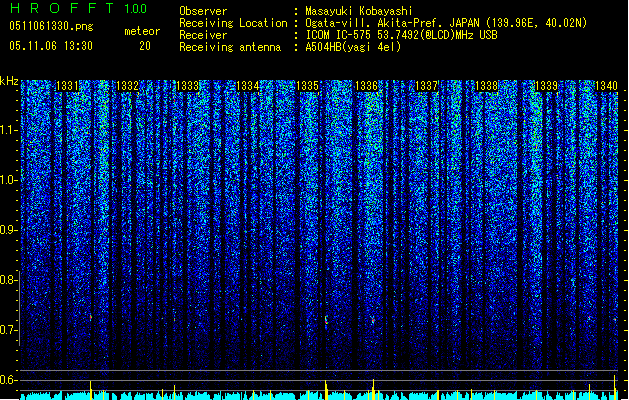Click the kHz axis unit label

pos(9,81)
